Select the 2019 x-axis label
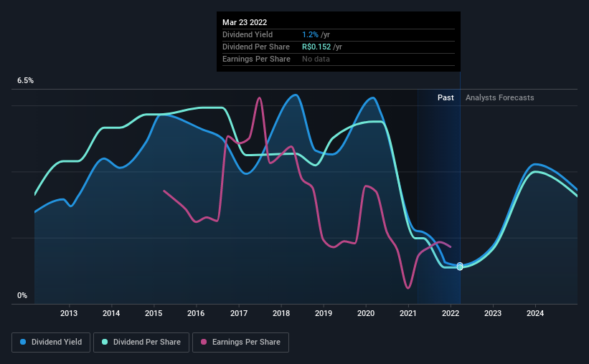The width and height of the screenshot is (589, 364). tap(324, 313)
